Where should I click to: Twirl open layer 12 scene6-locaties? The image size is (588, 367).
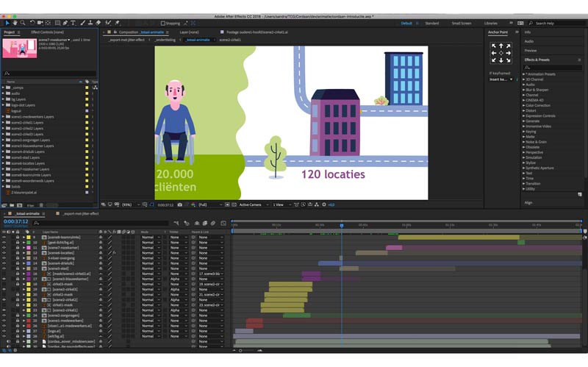click(x=24, y=253)
